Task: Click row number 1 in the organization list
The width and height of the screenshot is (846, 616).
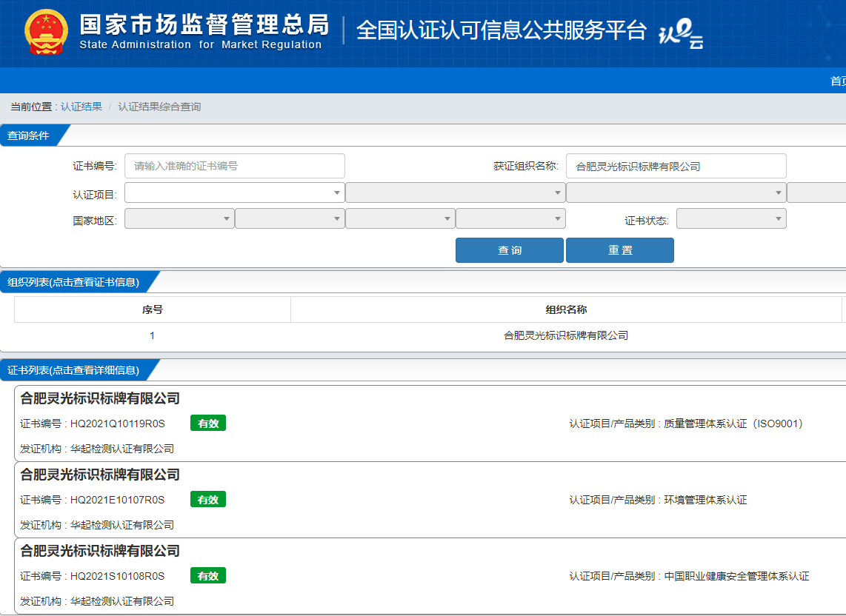Action: 152,335
